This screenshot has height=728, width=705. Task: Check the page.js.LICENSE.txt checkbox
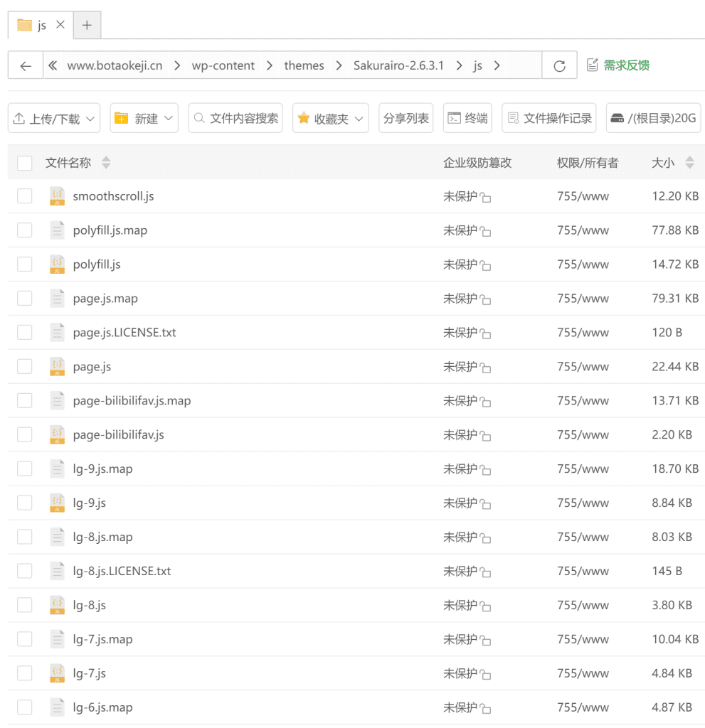tap(25, 333)
